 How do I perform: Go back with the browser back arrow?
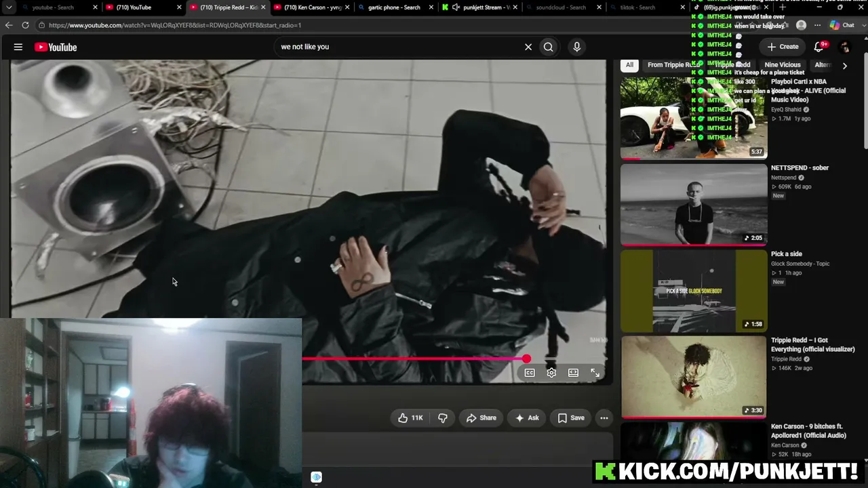(x=9, y=25)
